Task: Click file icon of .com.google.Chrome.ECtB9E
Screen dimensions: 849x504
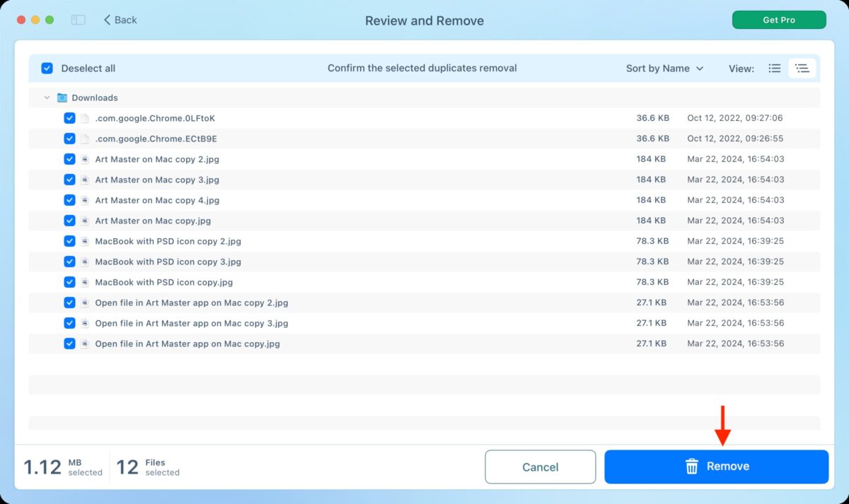Action: 85,139
